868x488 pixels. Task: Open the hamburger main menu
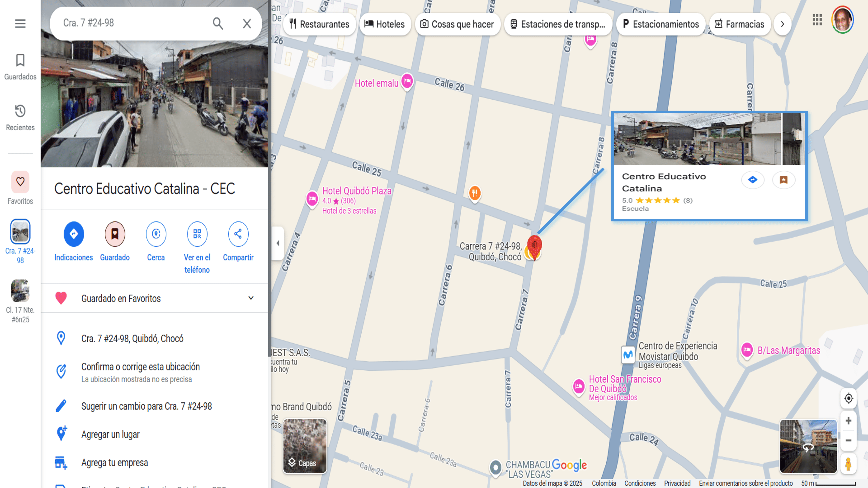click(20, 24)
